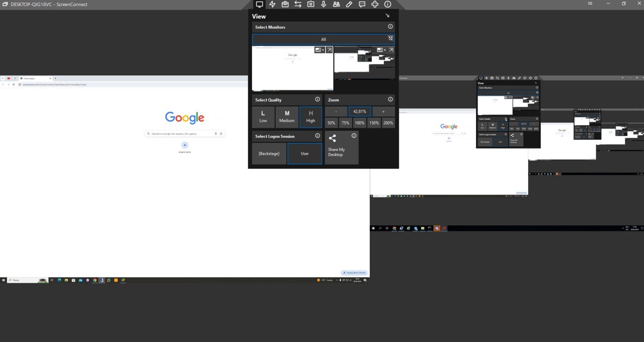The image size is (644, 342).
Task: Set zoom to 100% preset
Action: (x=360, y=123)
